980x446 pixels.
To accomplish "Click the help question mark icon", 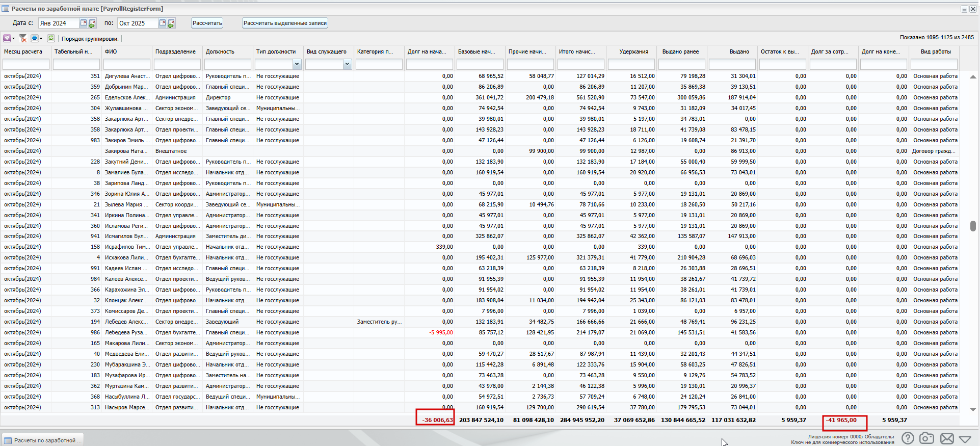I will [907, 438].
